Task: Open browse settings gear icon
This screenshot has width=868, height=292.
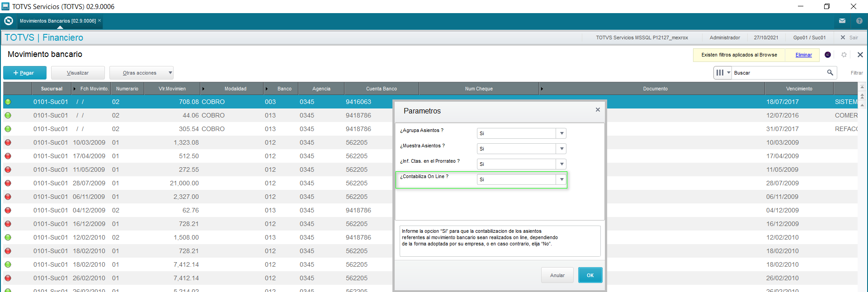Action: coord(844,55)
